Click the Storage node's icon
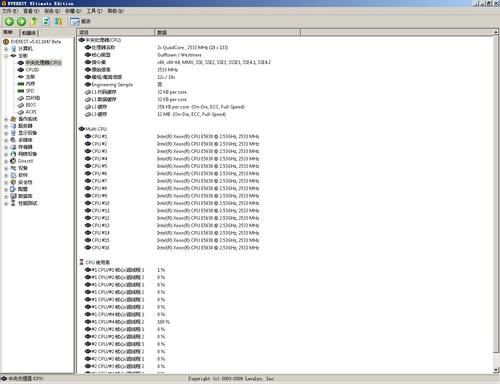The image size is (500, 384). pyautogui.click(x=13, y=147)
